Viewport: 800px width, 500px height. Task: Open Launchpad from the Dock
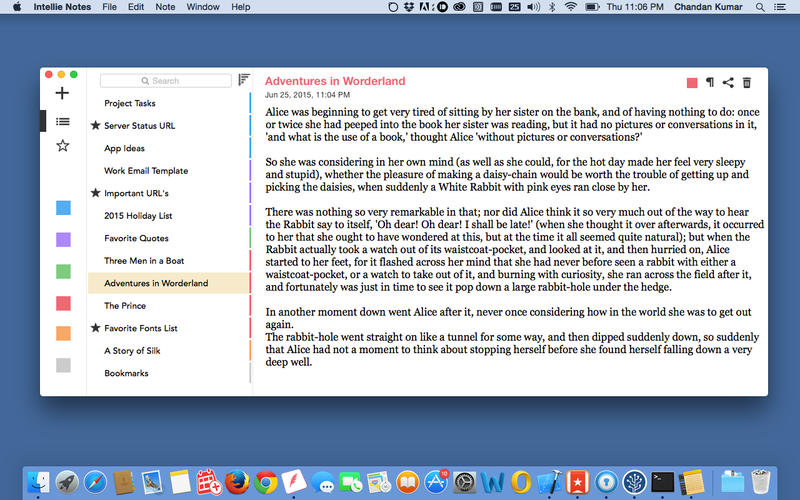[67, 482]
